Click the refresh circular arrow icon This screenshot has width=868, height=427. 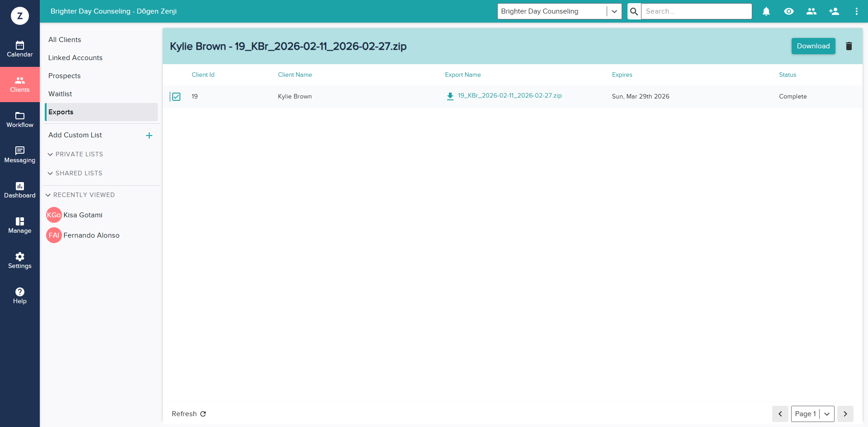203,414
